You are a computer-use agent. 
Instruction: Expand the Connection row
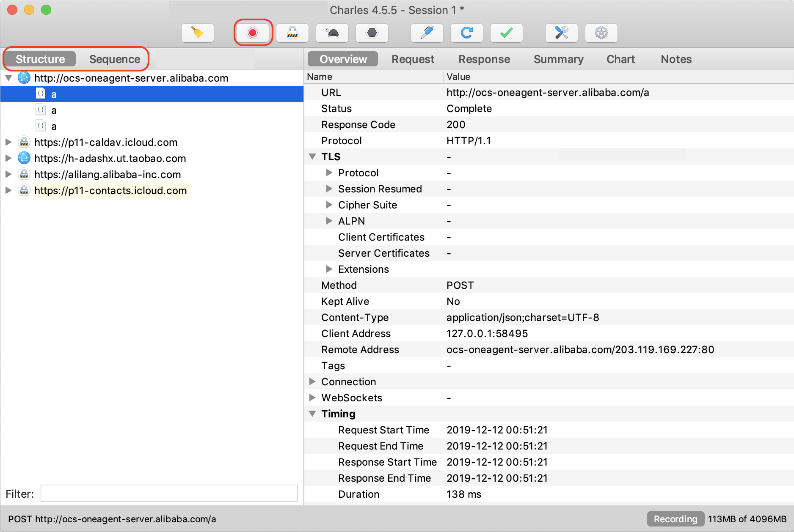tap(312, 381)
